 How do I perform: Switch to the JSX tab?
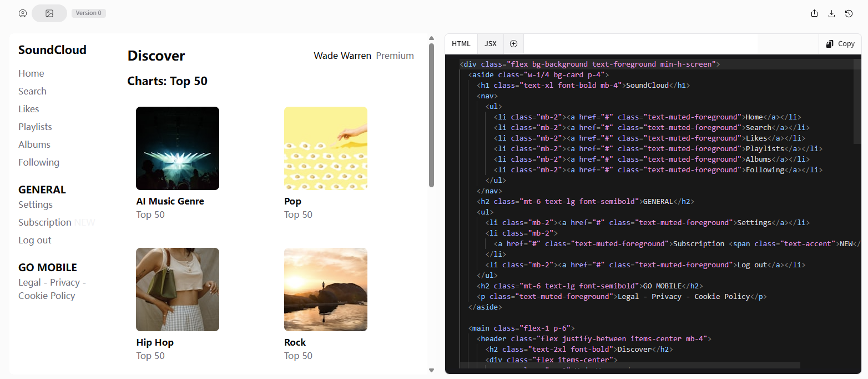point(490,44)
